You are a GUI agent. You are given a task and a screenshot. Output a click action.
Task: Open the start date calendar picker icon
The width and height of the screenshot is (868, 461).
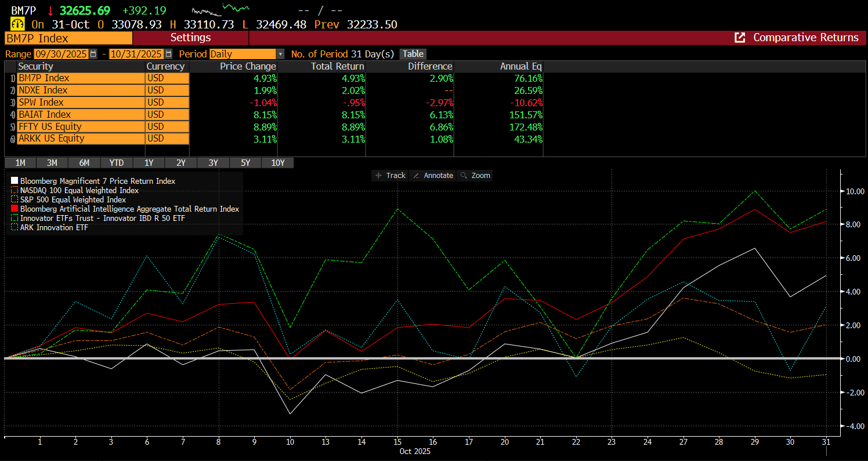[x=93, y=54]
